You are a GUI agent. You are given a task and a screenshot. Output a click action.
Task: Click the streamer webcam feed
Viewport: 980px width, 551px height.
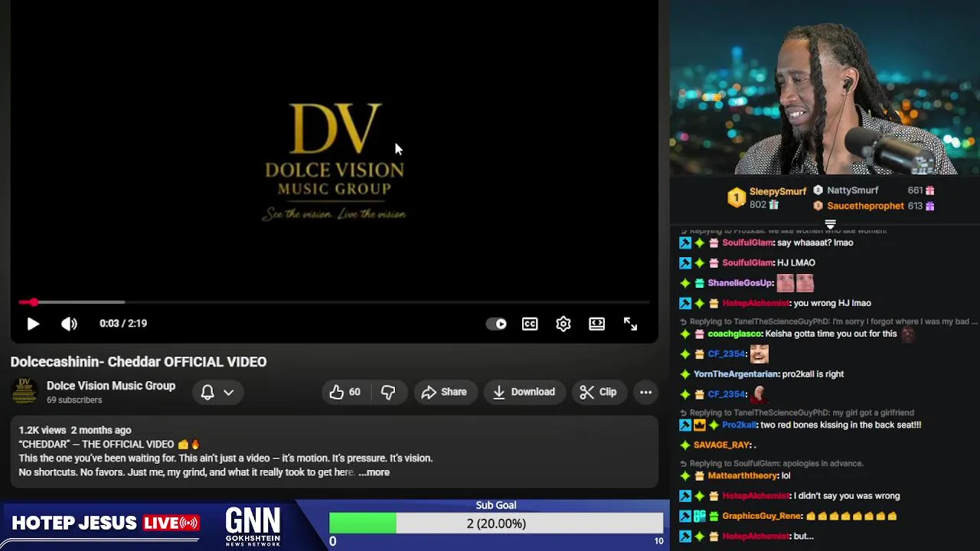click(x=825, y=88)
